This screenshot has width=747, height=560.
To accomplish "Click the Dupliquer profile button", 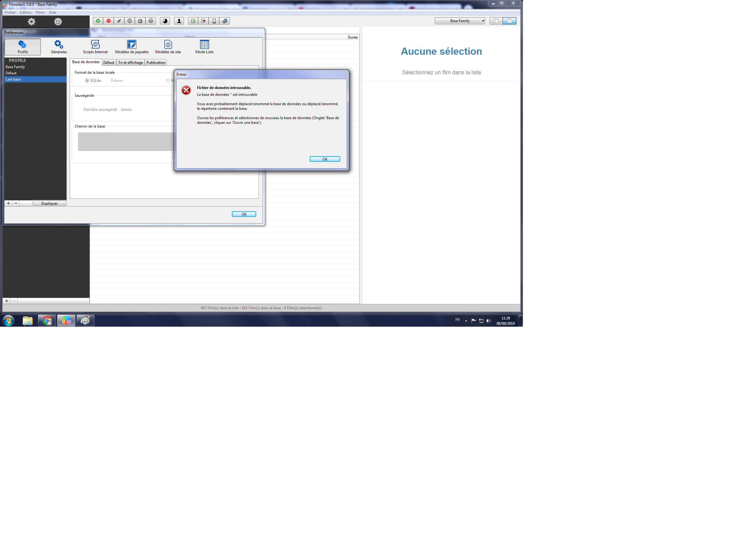I will [49, 203].
